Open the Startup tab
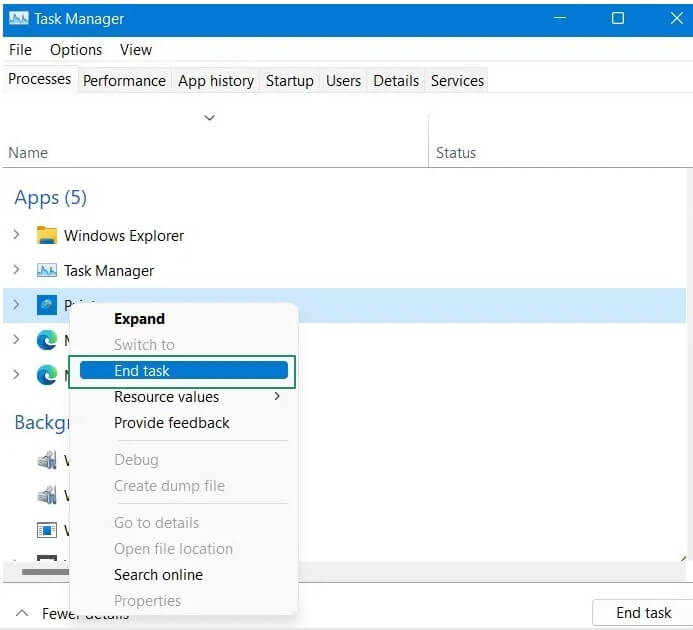This screenshot has width=693, height=630. [x=289, y=81]
